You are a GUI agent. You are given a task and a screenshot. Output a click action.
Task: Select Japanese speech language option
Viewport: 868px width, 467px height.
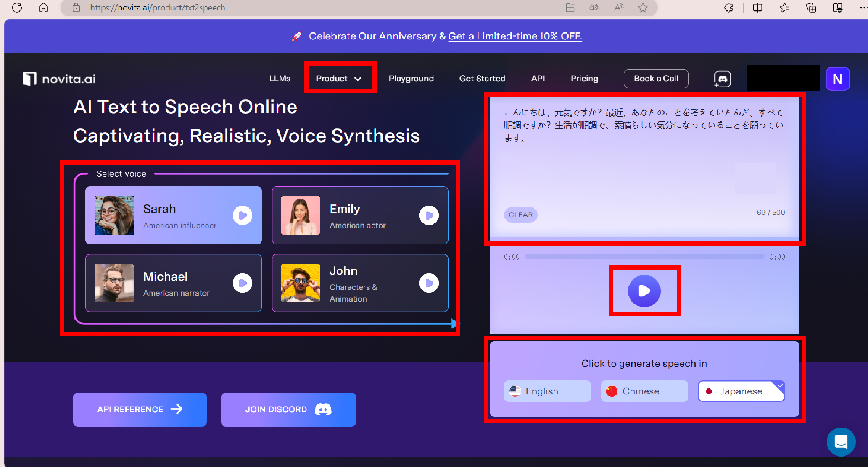point(741,391)
